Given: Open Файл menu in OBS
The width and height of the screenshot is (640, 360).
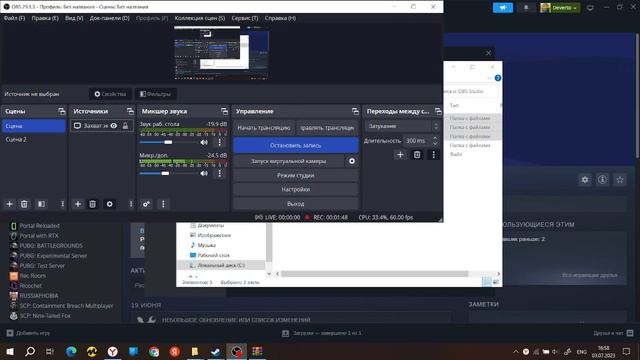Looking at the screenshot, I should (x=14, y=18).
